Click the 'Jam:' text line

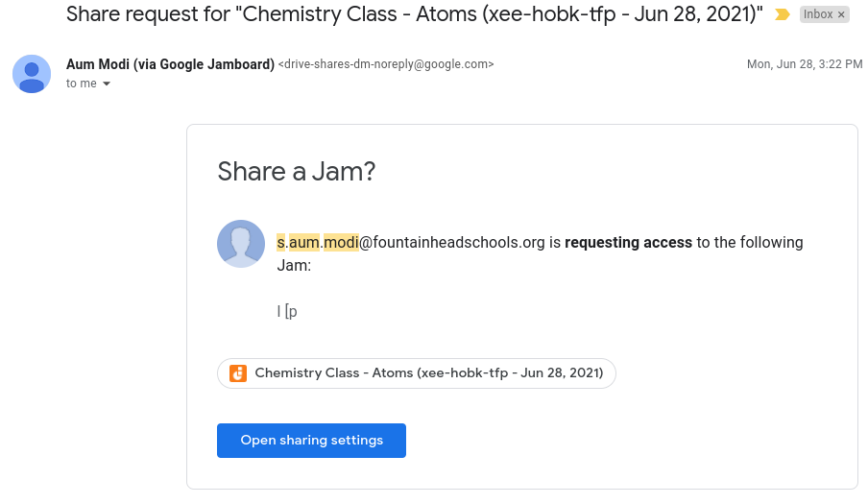click(x=294, y=266)
